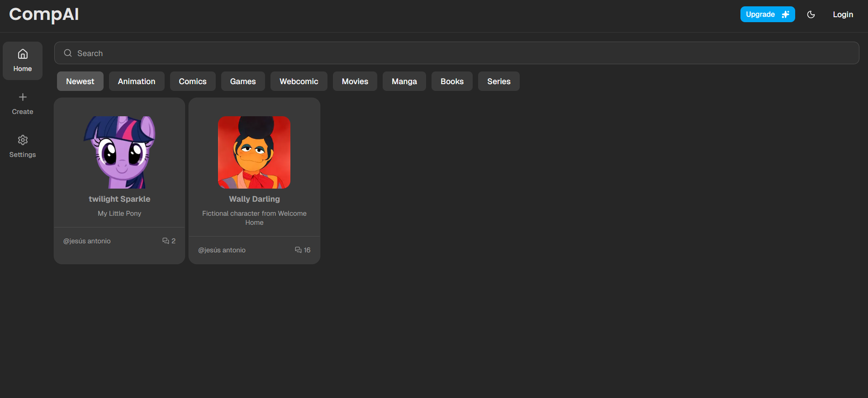Click the twilight Sparkle character name
The image size is (868, 398).
pos(119,199)
